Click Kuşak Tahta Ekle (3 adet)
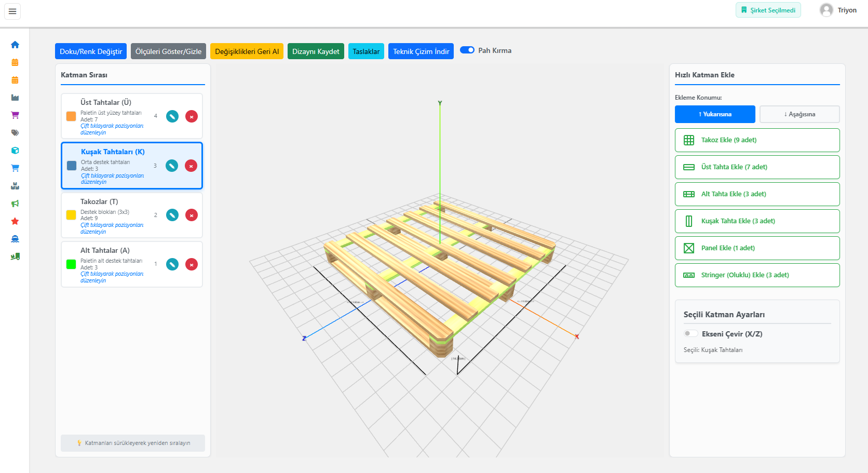This screenshot has height=473, width=868. [x=757, y=221]
